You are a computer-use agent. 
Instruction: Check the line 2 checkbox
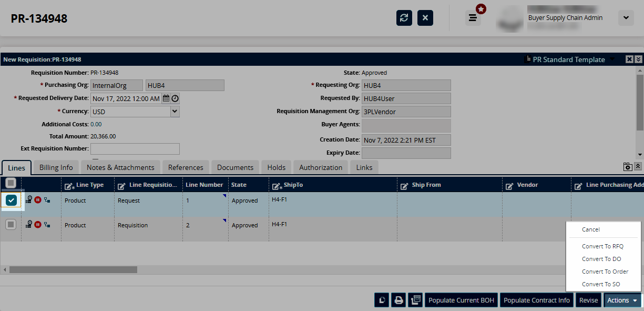[11, 225]
